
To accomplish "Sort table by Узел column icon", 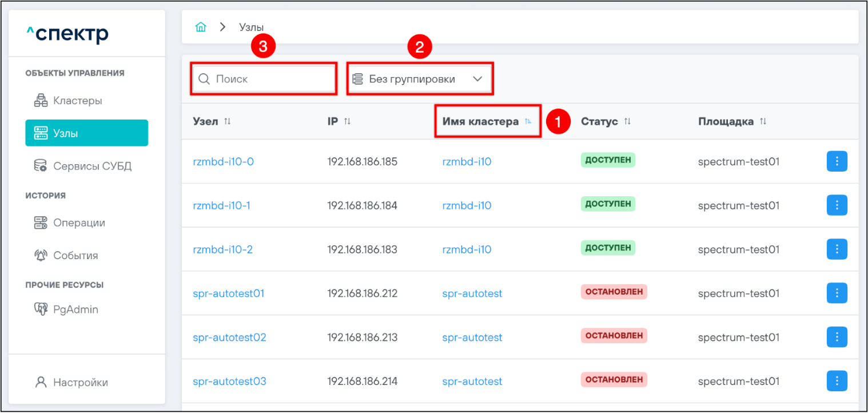I will 228,121.
